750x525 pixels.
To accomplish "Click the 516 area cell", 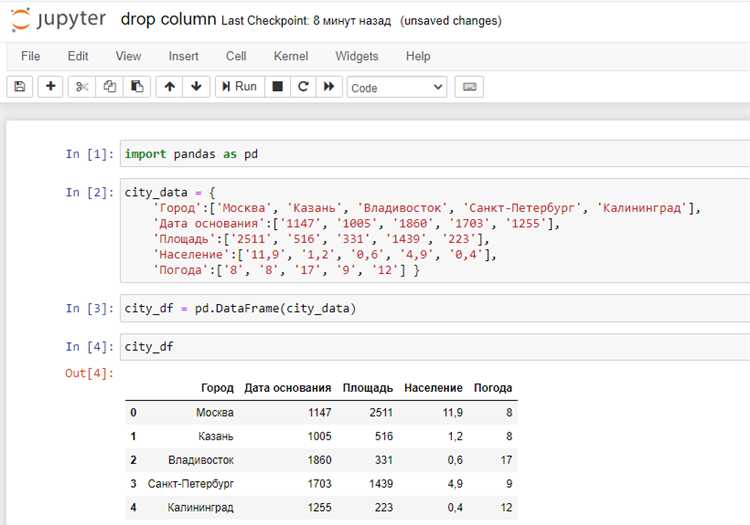I will tap(384, 436).
